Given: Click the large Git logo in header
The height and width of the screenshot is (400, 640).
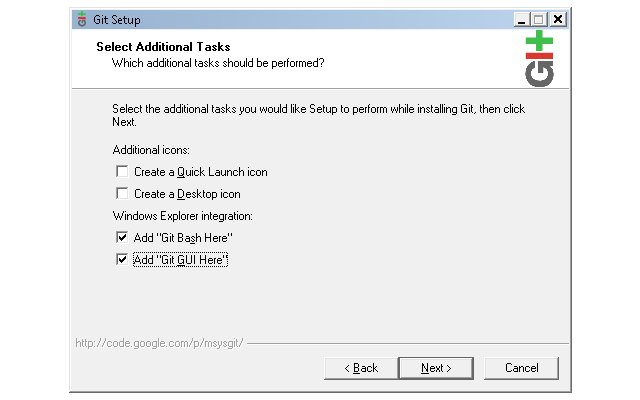Looking at the screenshot, I should pos(539,58).
